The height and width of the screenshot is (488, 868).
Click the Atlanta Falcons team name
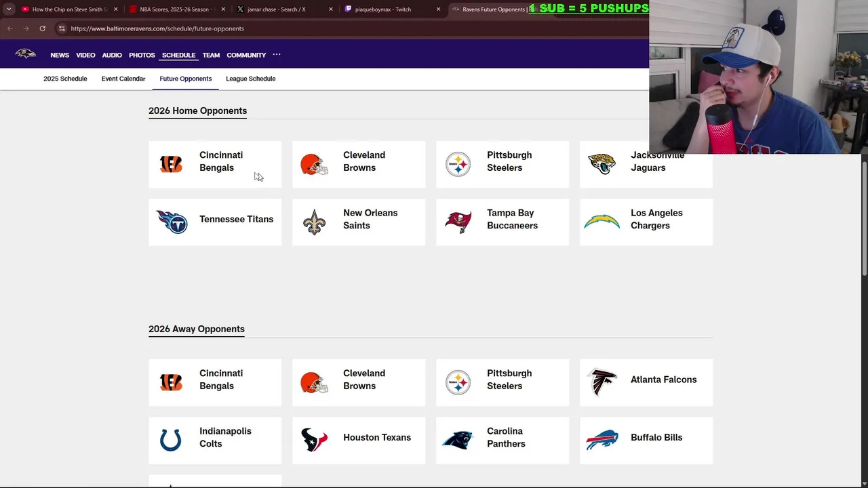pos(663,380)
